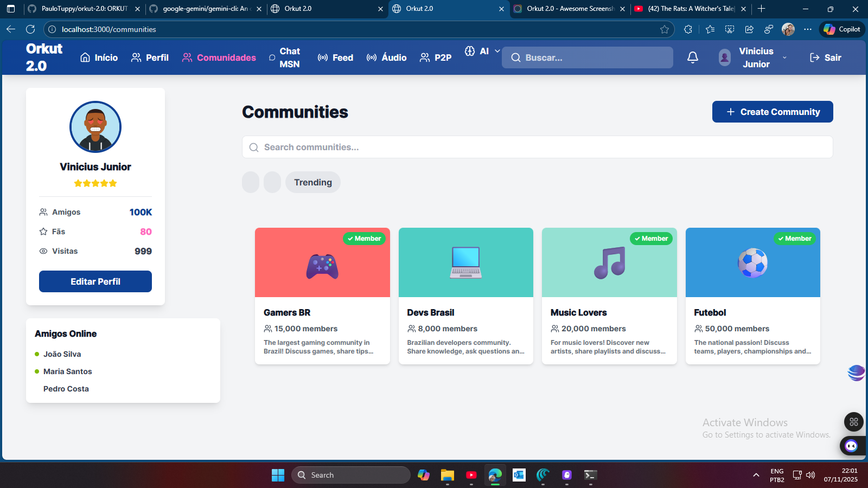Open the apps grid floating button
868x488 pixels.
pyautogui.click(x=854, y=422)
